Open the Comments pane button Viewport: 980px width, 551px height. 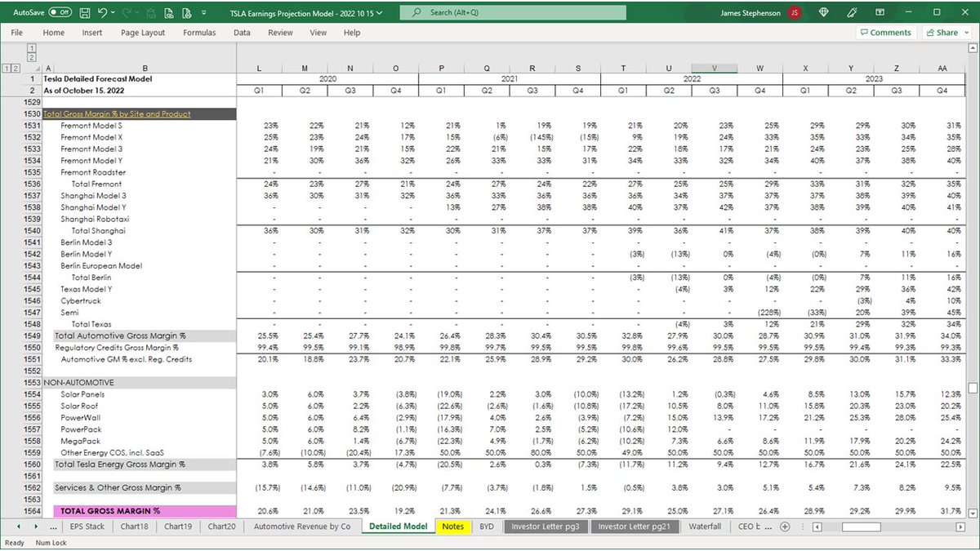(886, 33)
